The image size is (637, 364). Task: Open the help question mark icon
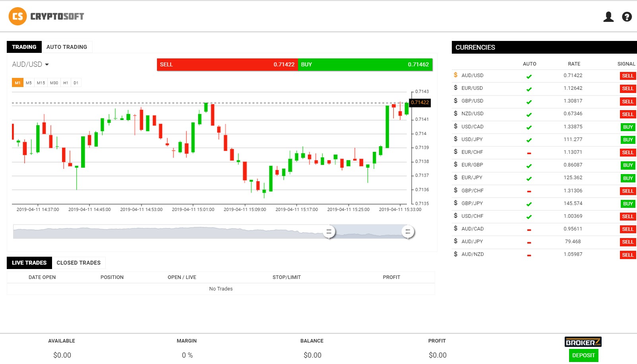click(x=627, y=17)
